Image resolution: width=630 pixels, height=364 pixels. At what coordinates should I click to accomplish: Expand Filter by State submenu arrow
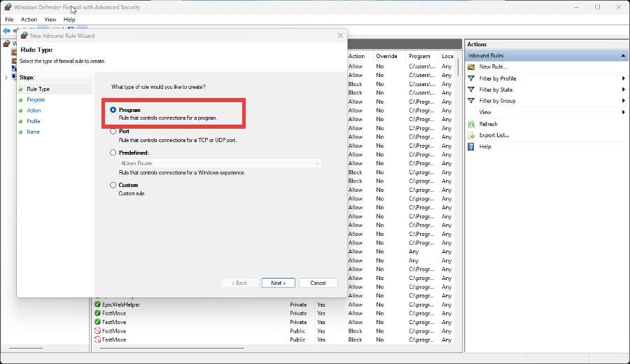(624, 90)
